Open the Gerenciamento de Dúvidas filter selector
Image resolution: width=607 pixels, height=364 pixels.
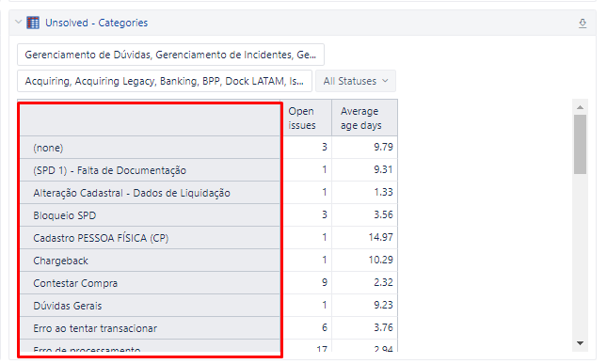[x=170, y=55]
